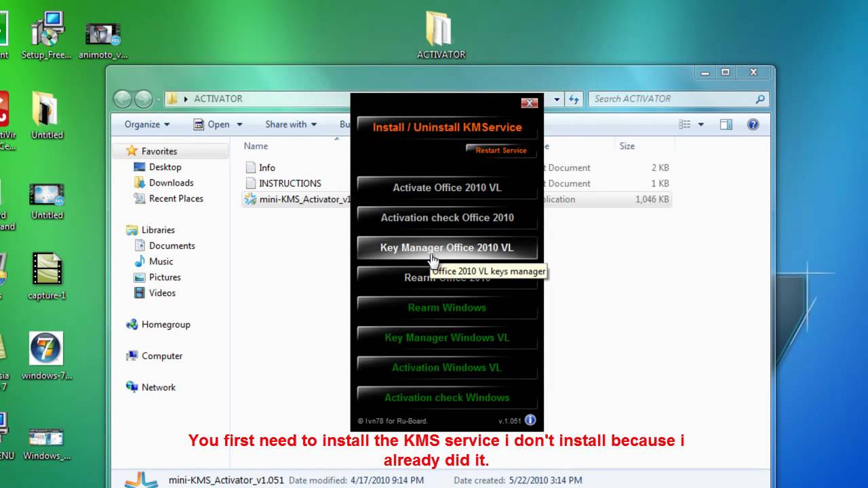Image resolution: width=868 pixels, height=488 pixels.
Task: Maximize the Explorer window
Action: 725,72
